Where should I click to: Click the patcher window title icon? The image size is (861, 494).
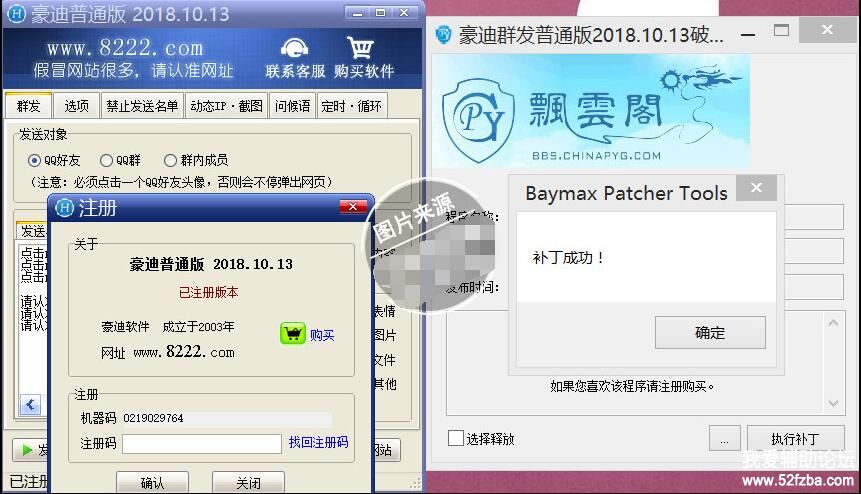click(444, 35)
